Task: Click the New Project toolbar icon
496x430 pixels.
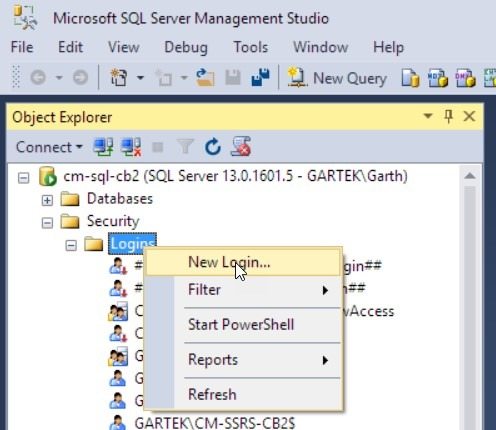Action: 119,78
